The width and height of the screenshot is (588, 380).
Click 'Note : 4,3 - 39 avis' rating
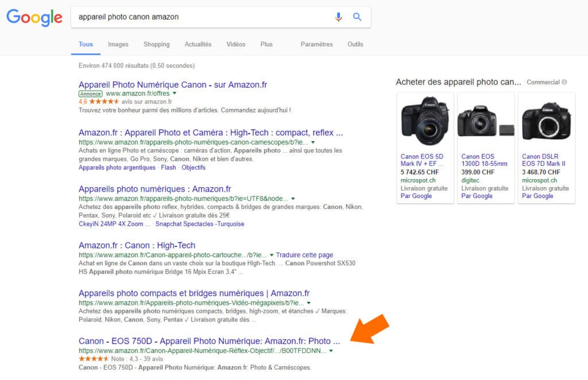click(137, 359)
